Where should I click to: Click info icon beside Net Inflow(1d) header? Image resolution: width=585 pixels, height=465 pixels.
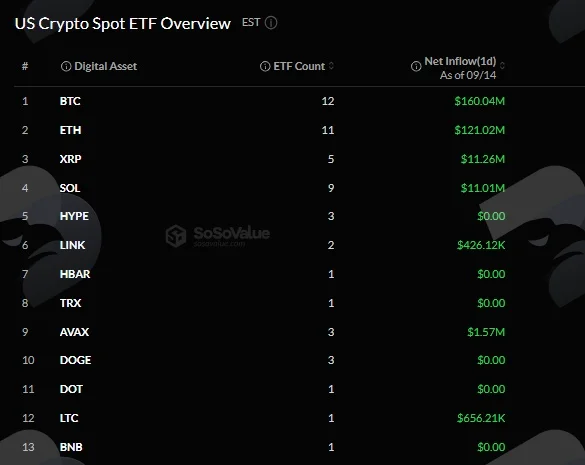coord(416,66)
